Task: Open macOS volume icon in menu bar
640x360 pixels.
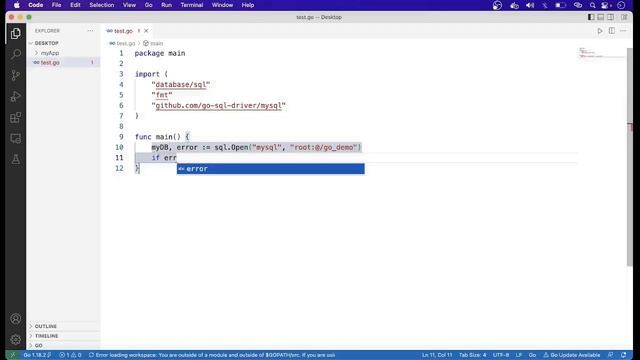Action: [x=530, y=5]
